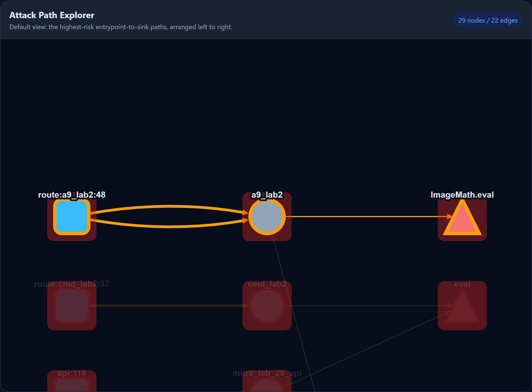The image size is (532, 392).
Task: Select the grey a9_lab2 circle node
Action: 267,217
